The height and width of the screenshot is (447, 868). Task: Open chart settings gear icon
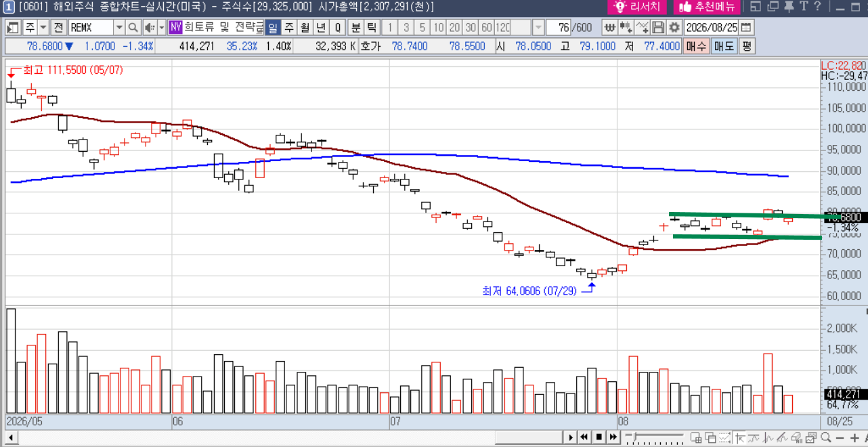coord(674,28)
